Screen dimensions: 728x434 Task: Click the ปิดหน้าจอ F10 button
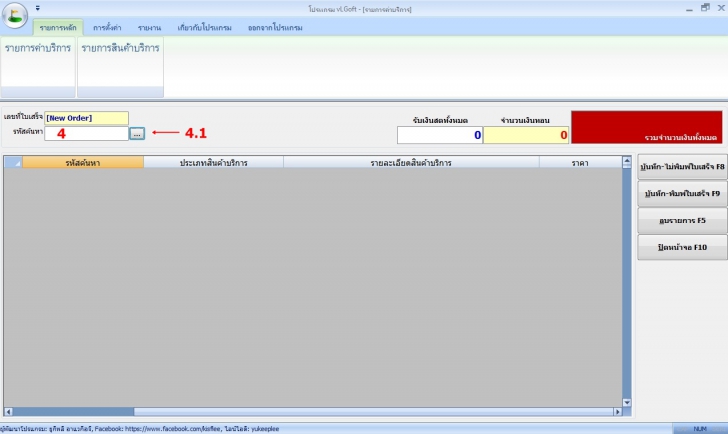coord(682,247)
